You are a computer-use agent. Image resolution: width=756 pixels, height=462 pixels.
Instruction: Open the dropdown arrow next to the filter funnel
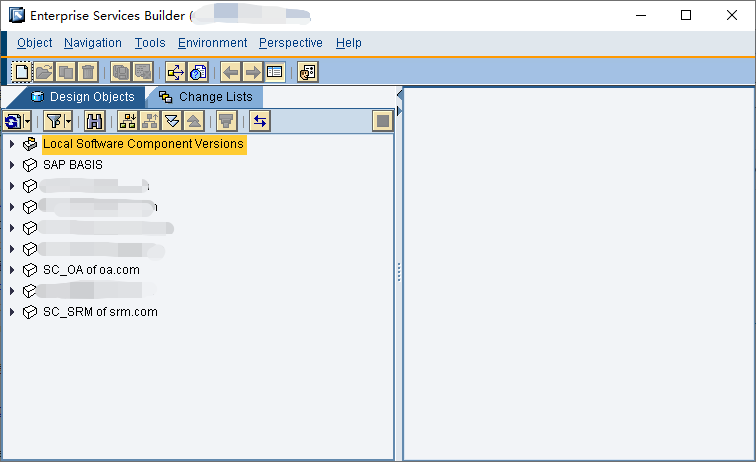click(x=68, y=121)
